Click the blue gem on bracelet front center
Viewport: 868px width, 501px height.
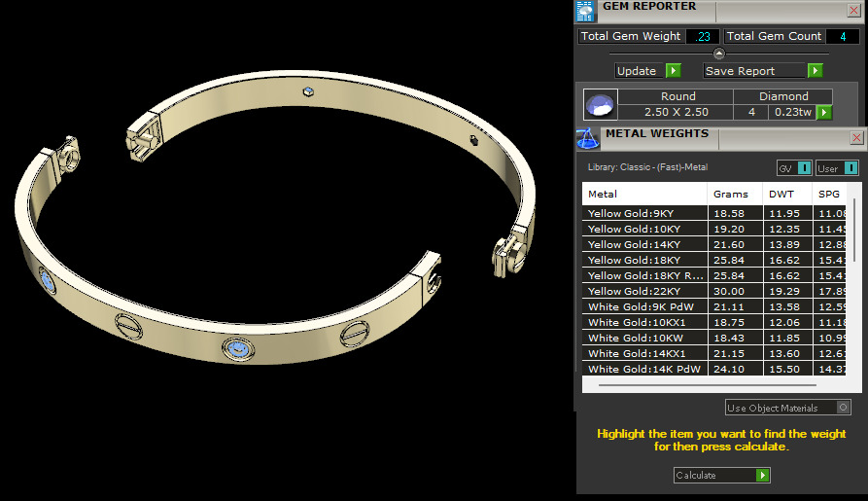point(238,349)
